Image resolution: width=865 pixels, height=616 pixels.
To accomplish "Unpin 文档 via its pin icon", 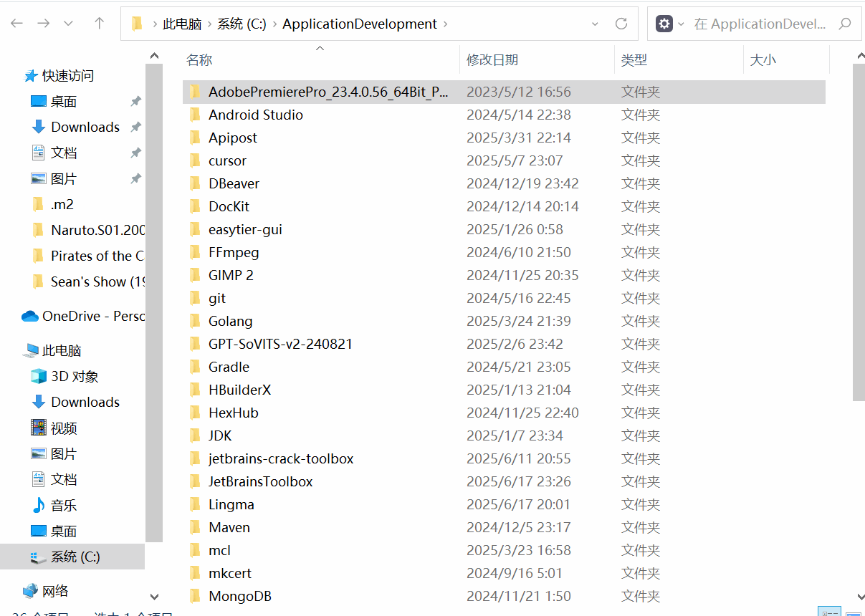I will point(135,153).
